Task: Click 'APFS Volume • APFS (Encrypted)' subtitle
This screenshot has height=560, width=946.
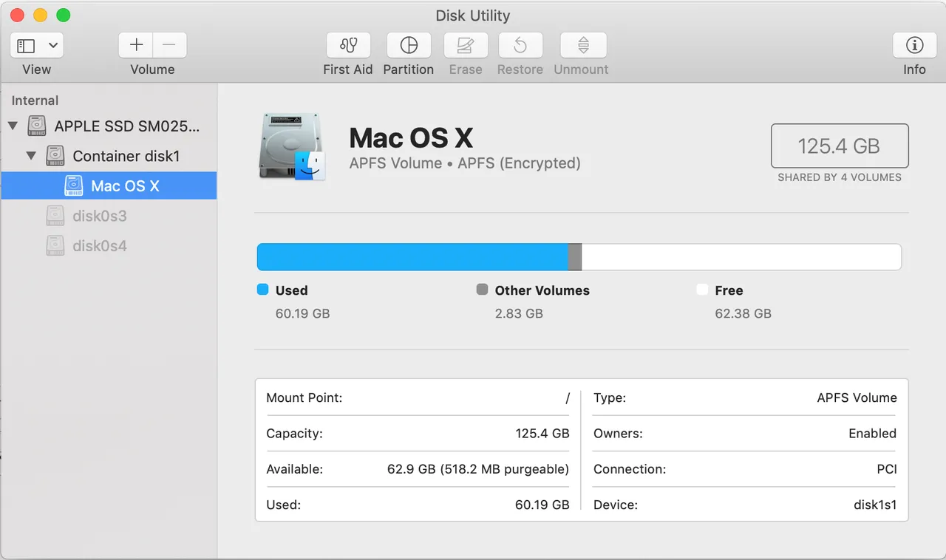Action: pyautogui.click(x=465, y=163)
